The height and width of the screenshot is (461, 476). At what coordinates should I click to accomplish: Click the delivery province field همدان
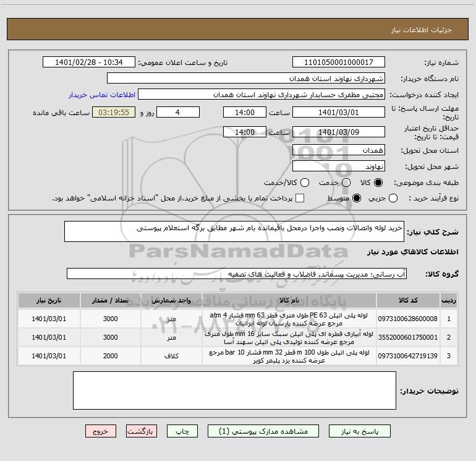pyautogui.click(x=339, y=150)
